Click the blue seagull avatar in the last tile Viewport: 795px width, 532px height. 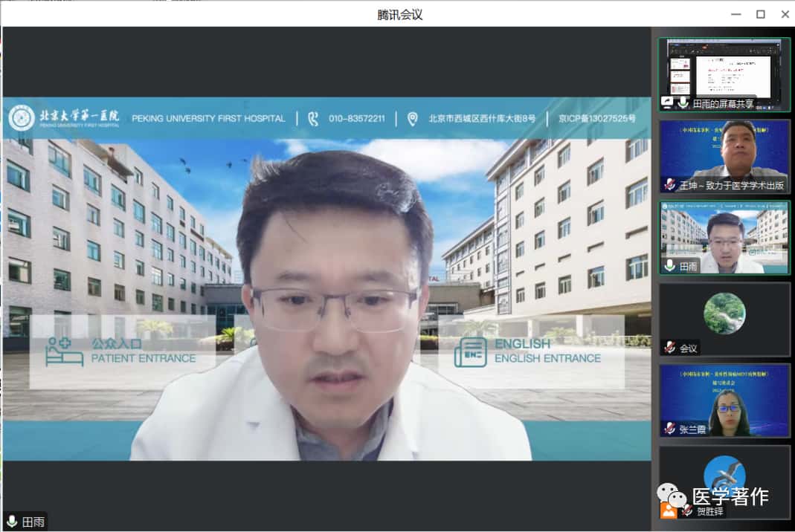724,476
